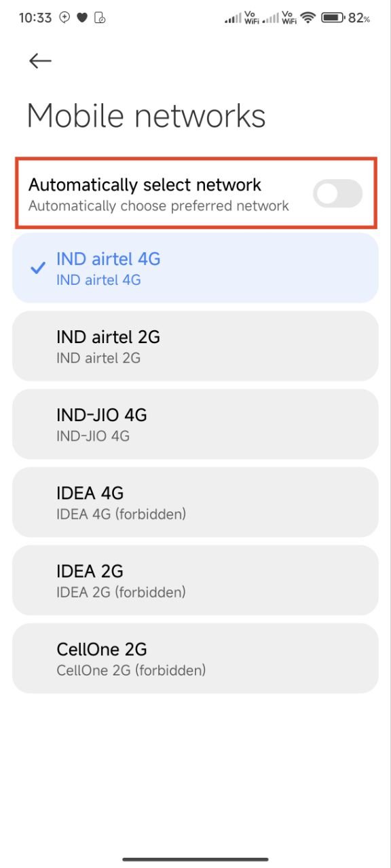Tap the screen recorder icon in status bar
This screenshot has height=868, width=391.
[x=99, y=18]
